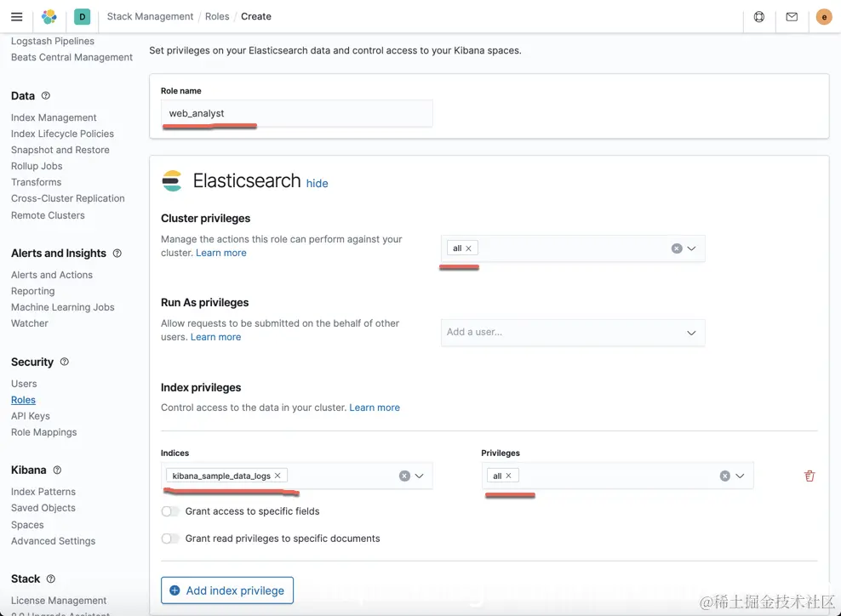Open Reporting in sidebar
This screenshot has width=841, height=616.
(x=32, y=291)
